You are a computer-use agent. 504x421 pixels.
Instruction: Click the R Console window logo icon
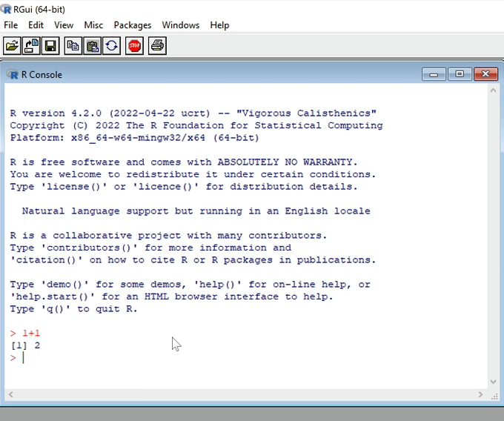(x=13, y=75)
